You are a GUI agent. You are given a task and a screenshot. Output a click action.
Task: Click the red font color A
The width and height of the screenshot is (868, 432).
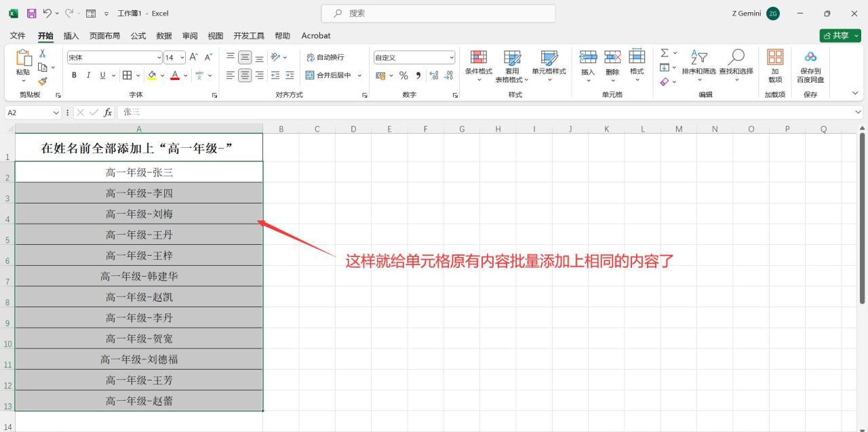point(175,75)
